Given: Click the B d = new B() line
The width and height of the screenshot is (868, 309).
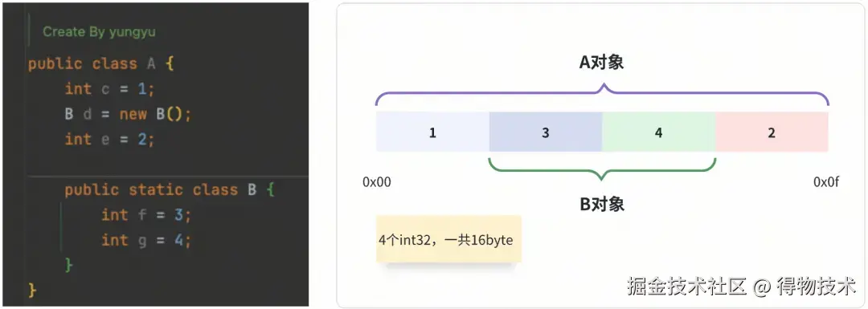Looking at the screenshot, I should click(x=128, y=114).
